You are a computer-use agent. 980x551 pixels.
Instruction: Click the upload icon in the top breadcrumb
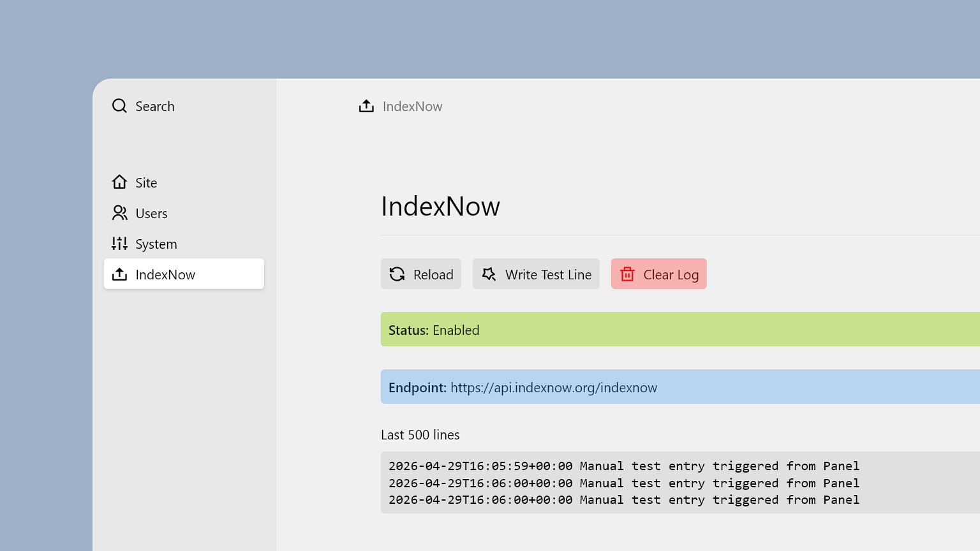click(x=366, y=106)
